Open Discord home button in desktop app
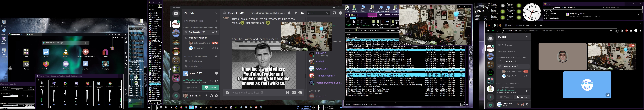The width and height of the screenshot is (644, 110). [176, 14]
